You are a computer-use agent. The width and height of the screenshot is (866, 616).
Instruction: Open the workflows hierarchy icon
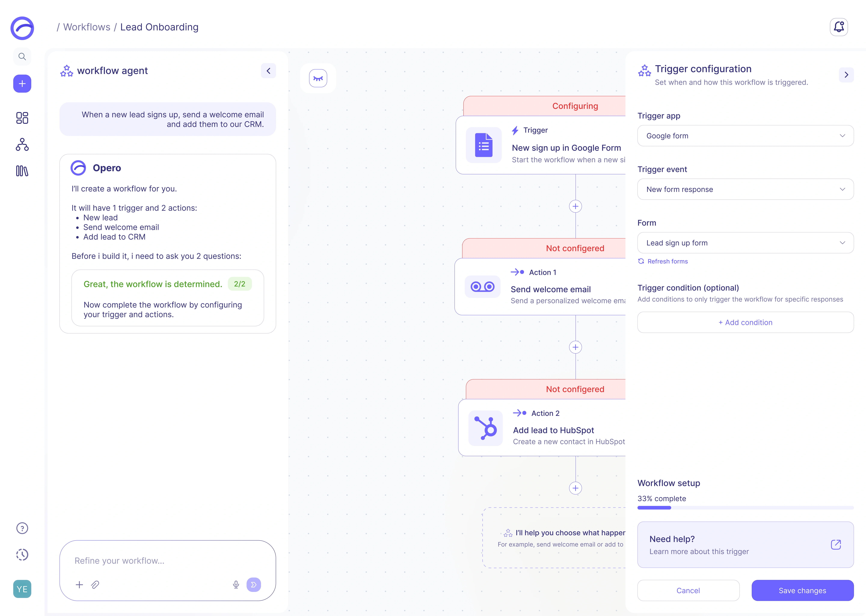22,145
